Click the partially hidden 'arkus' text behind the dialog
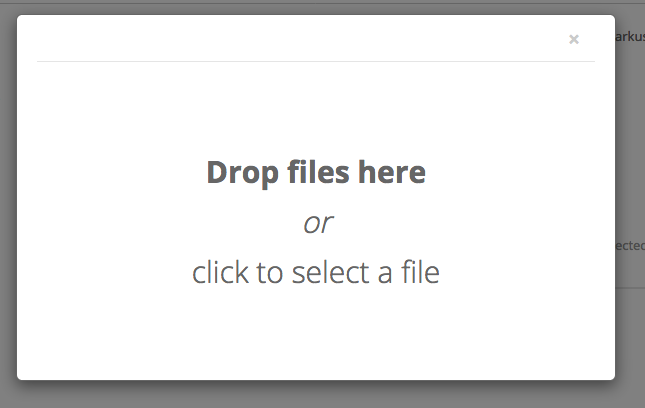Image resolution: width=645 pixels, height=408 pixels. tap(630, 37)
